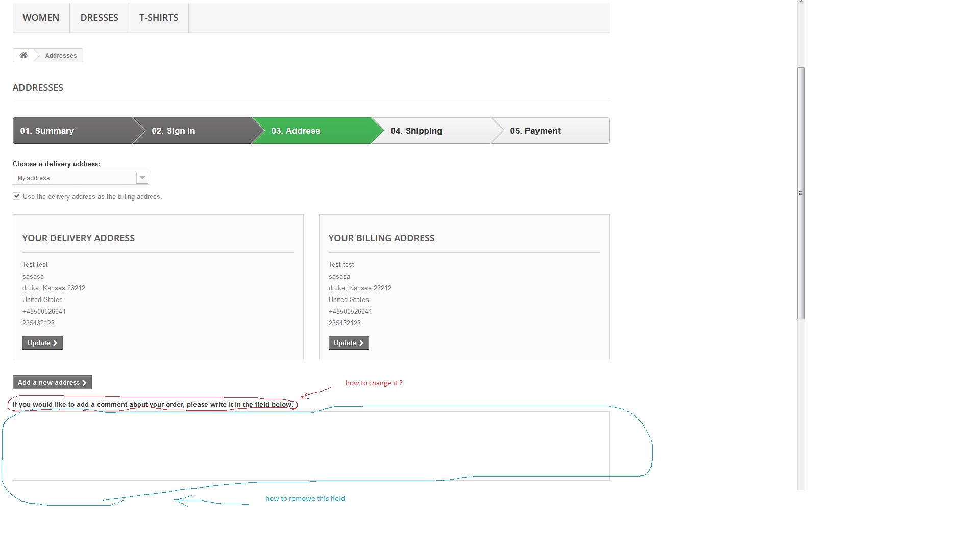Open the DRESSES menu
Image resolution: width=980 pixels, height=551 pixels.
pyautogui.click(x=99, y=18)
